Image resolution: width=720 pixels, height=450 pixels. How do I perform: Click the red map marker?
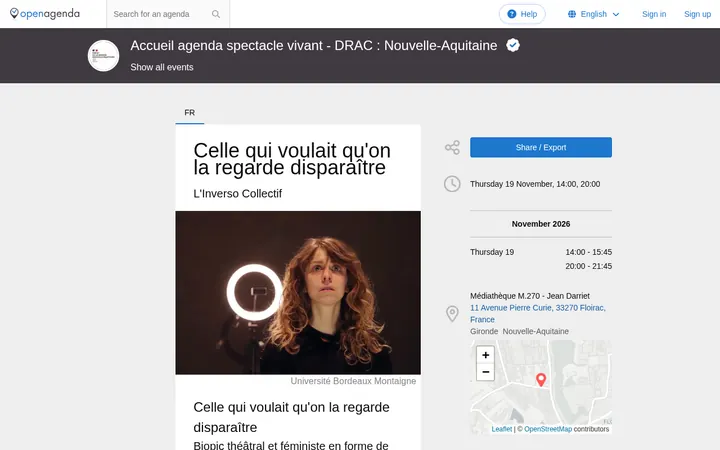pyautogui.click(x=541, y=380)
